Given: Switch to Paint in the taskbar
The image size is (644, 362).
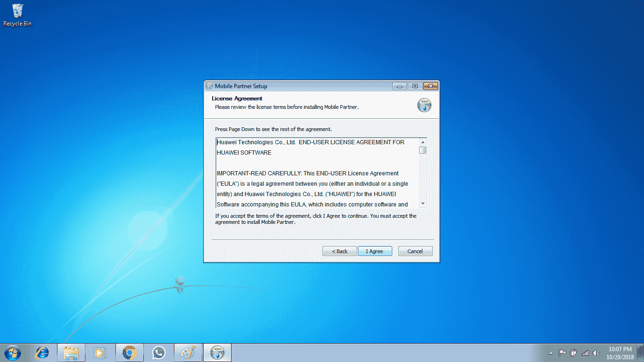Looking at the screenshot, I should pos(188,353).
